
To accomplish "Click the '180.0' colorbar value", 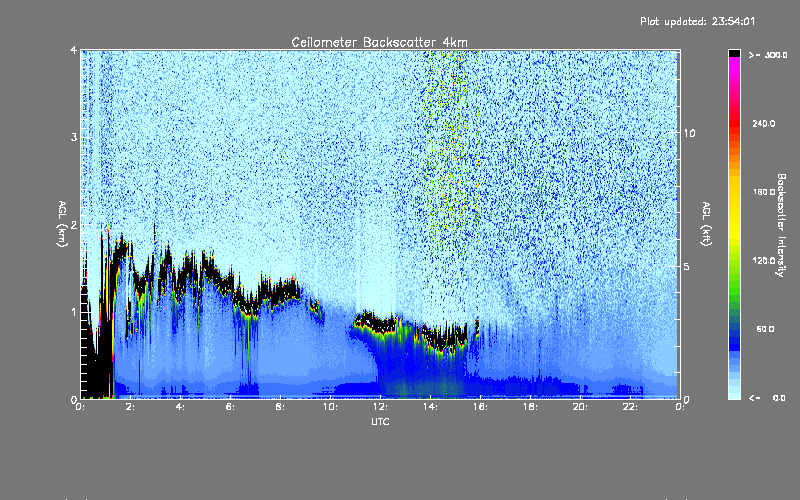I will click(764, 192).
